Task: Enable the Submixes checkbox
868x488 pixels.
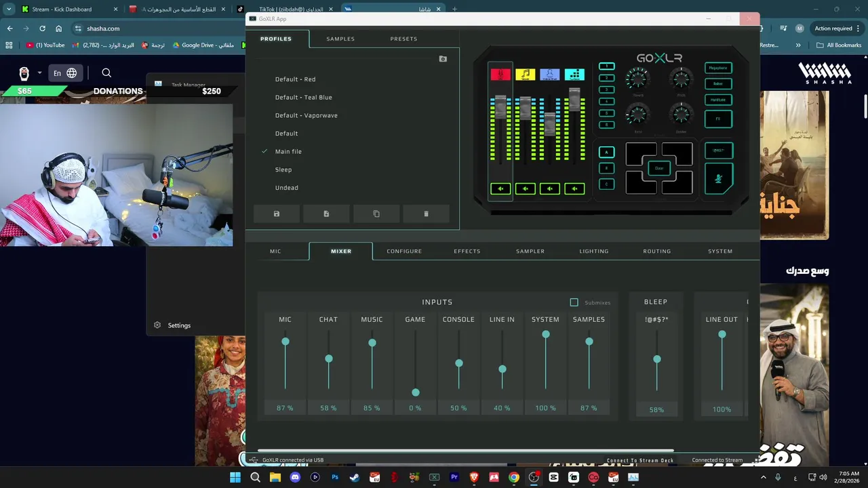Action: tap(574, 302)
